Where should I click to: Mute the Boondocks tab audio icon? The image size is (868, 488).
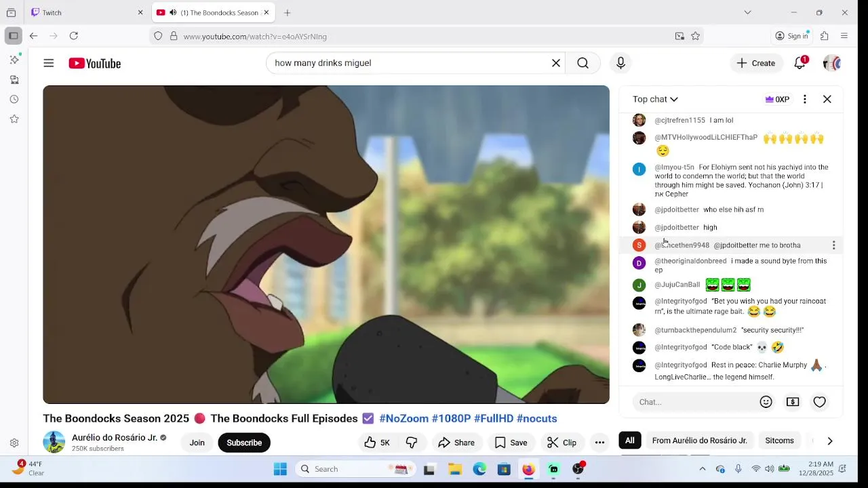[x=173, y=12]
